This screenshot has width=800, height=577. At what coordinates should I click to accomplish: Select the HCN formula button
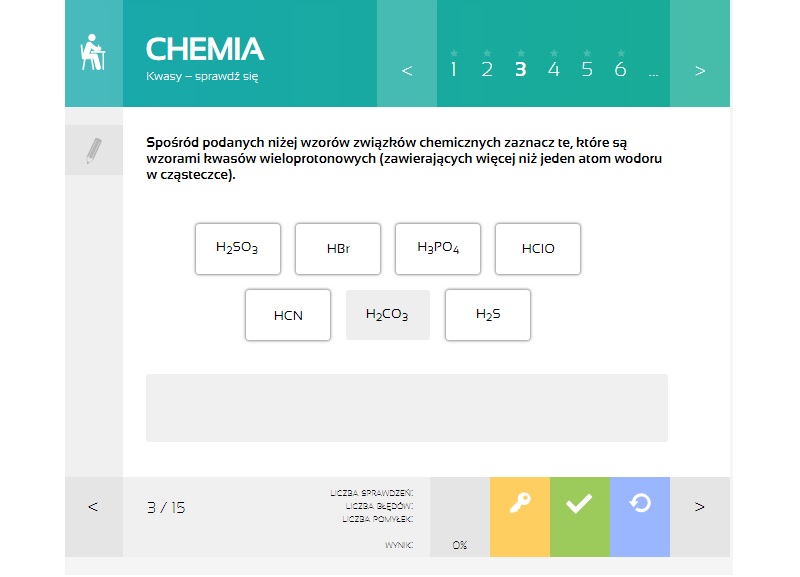click(x=287, y=315)
